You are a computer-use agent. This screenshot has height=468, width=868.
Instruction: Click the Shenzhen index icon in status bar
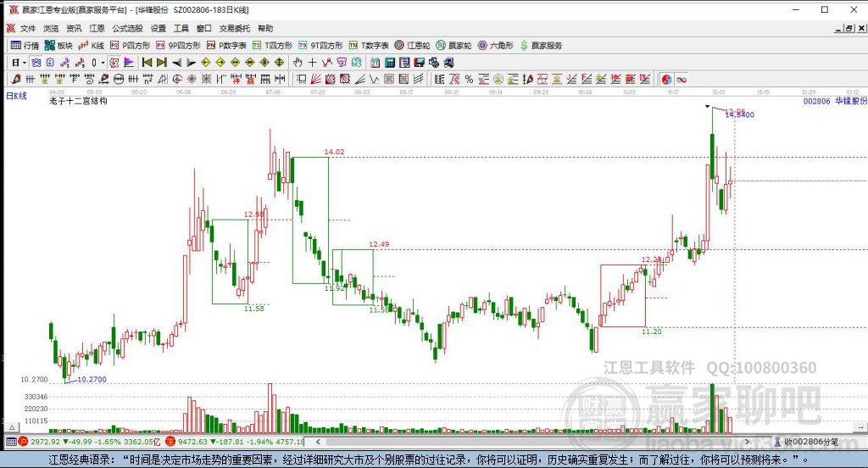click(x=170, y=442)
